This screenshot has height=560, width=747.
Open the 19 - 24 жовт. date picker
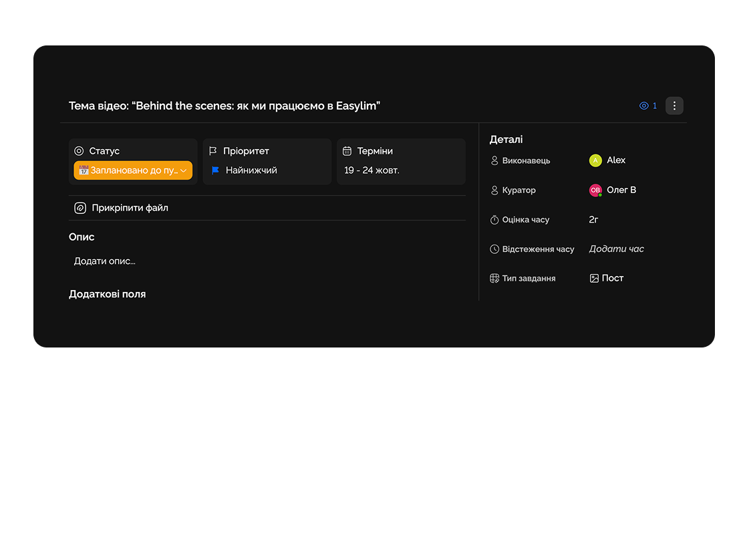371,170
